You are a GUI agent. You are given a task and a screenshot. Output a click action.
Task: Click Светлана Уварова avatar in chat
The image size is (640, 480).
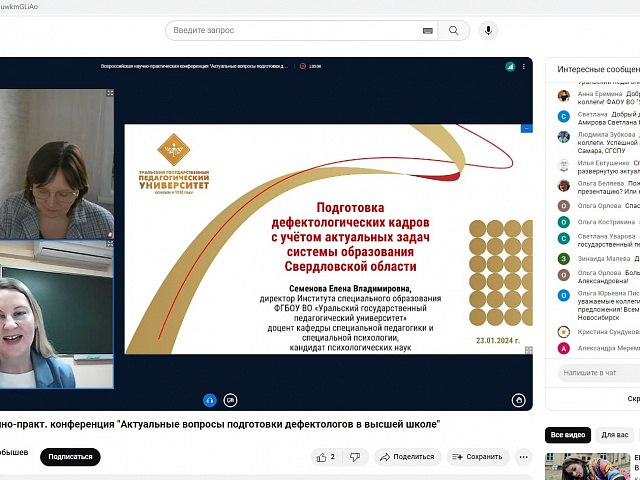coord(564,239)
